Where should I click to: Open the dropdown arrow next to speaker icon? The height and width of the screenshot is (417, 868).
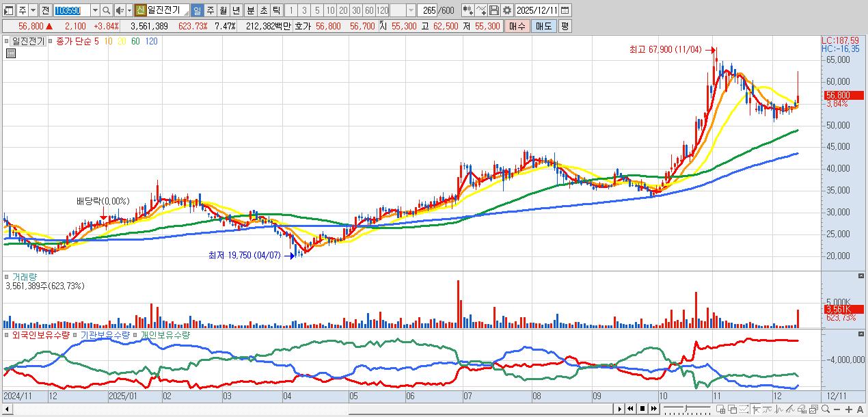pos(128,10)
